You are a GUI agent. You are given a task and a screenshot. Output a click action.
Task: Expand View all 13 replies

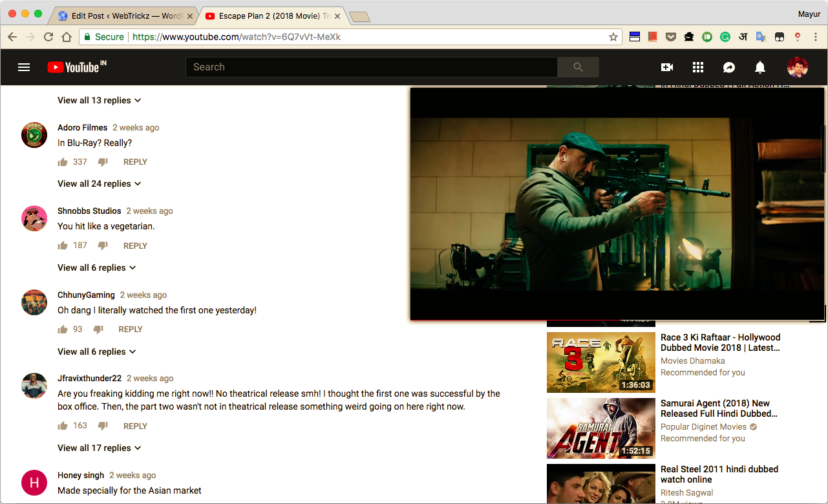coord(100,100)
